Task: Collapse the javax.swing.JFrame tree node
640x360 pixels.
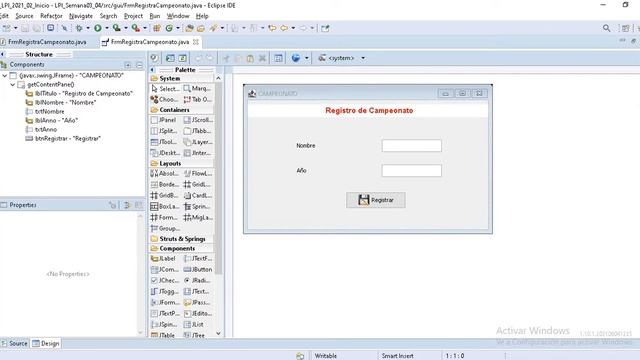Action: (x=4, y=76)
